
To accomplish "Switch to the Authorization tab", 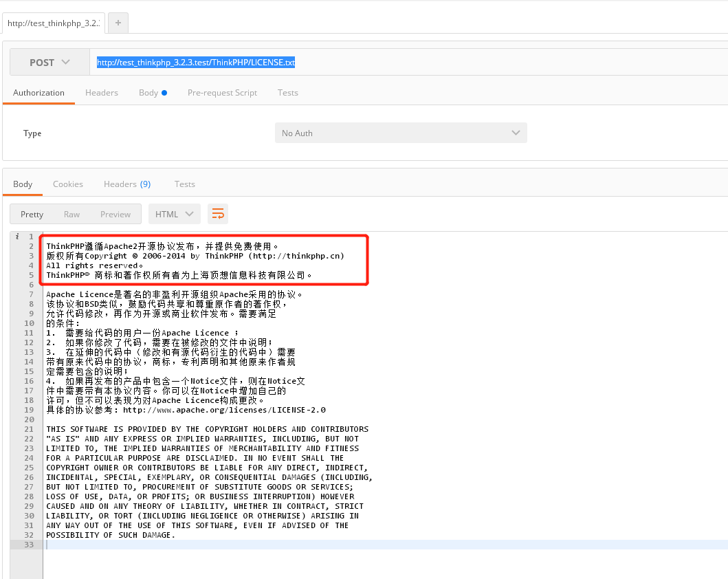I will [38, 92].
